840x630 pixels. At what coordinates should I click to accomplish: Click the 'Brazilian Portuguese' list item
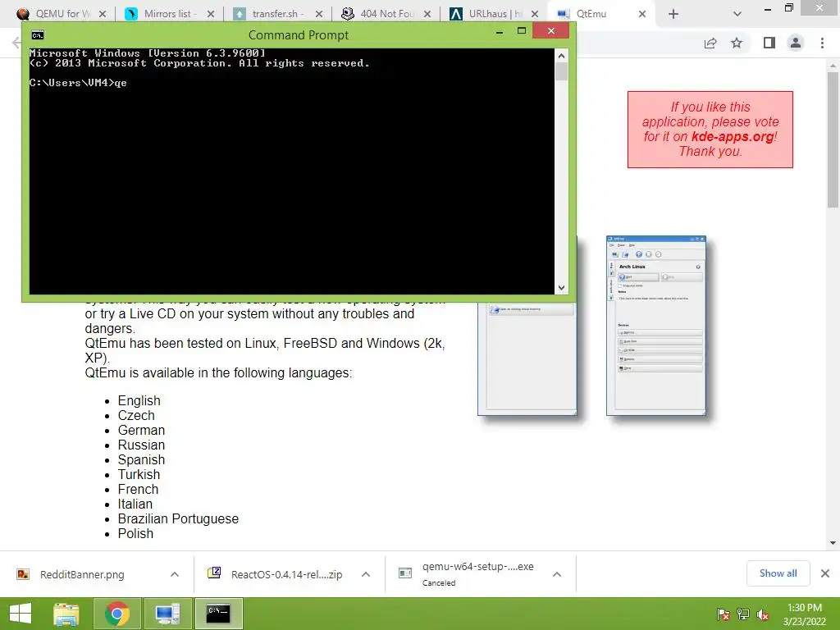click(x=178, y=518)
